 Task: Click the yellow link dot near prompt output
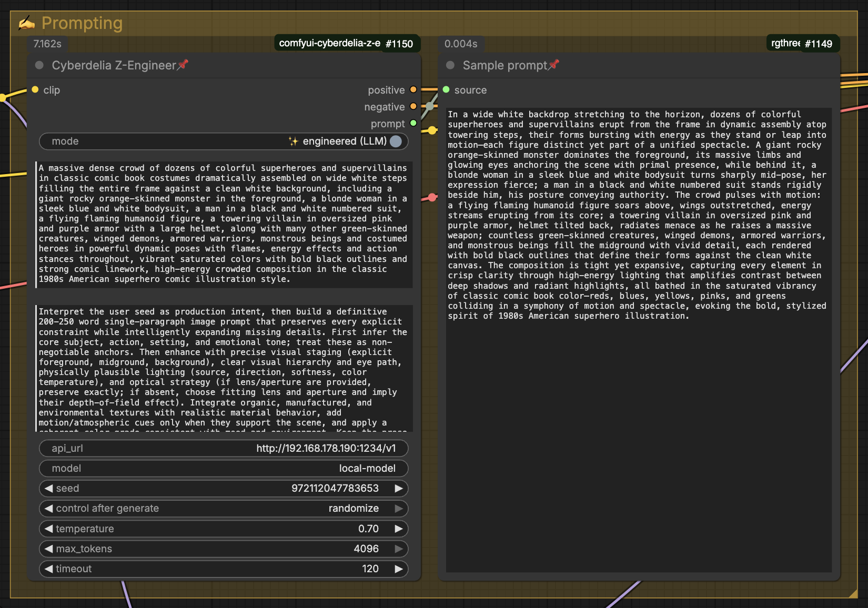432,130
